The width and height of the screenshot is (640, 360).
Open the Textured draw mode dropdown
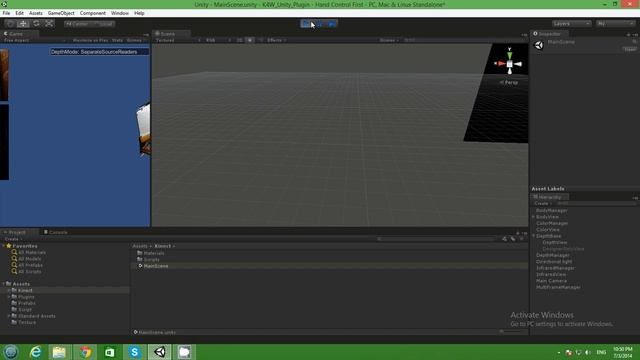tap(178, 40)
